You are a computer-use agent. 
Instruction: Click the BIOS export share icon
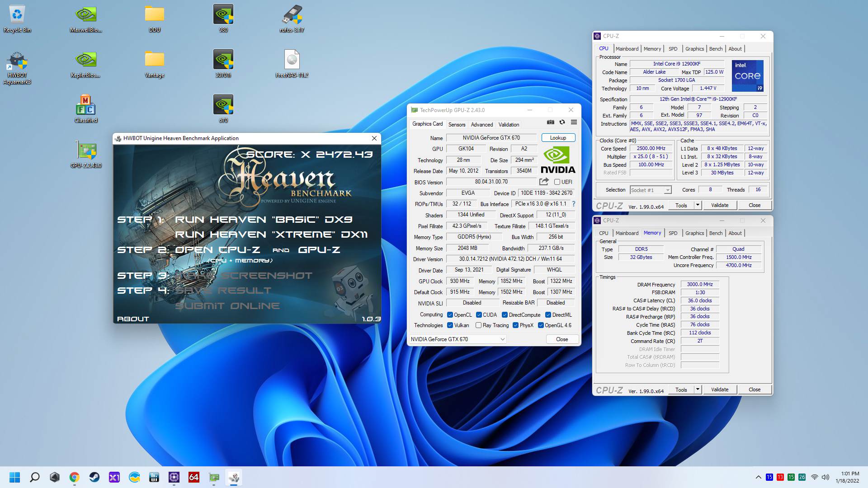coord(544,182)
